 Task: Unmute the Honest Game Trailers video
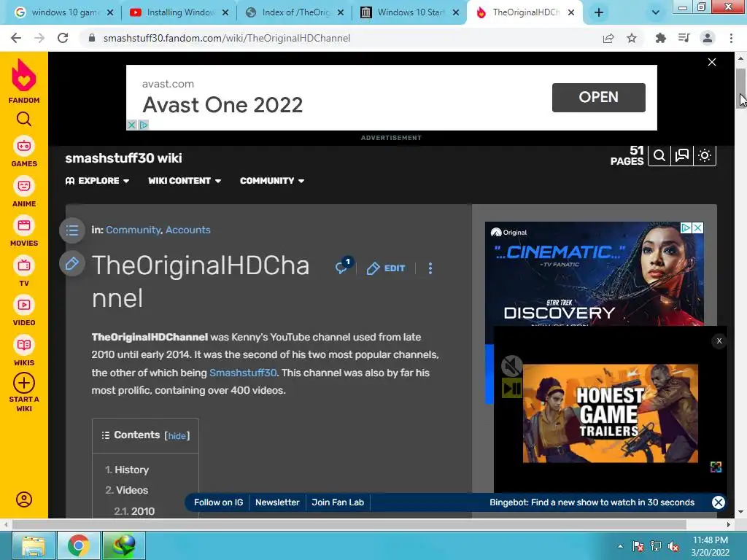coord(511,366)
